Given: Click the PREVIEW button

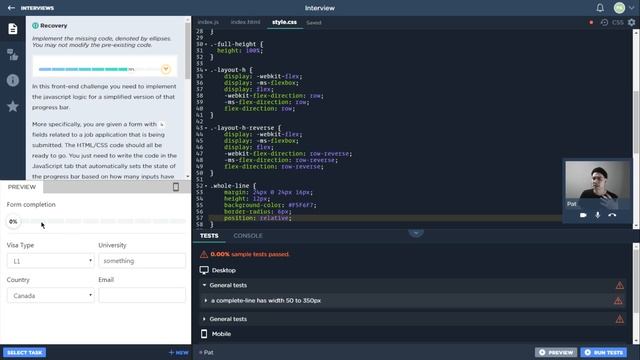Looking at the screenshot, I should point(556,353).
